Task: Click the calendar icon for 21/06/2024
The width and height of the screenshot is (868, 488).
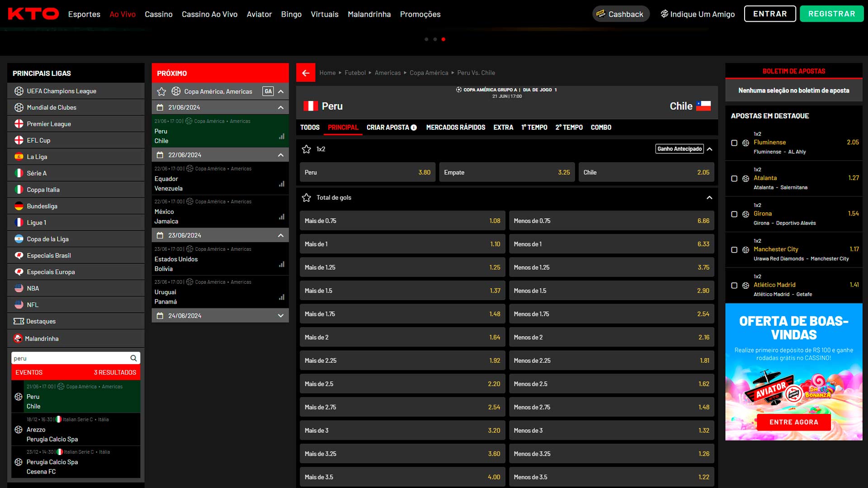Action: (160, 108)
